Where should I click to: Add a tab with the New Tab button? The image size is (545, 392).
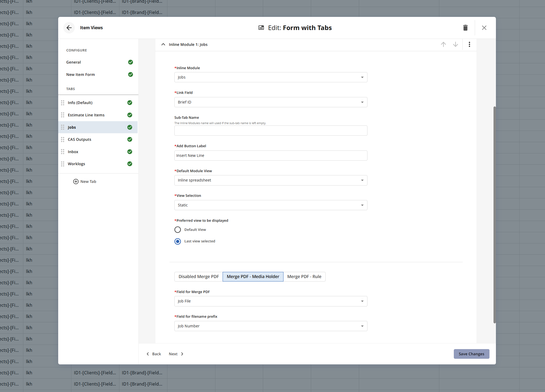85,182
